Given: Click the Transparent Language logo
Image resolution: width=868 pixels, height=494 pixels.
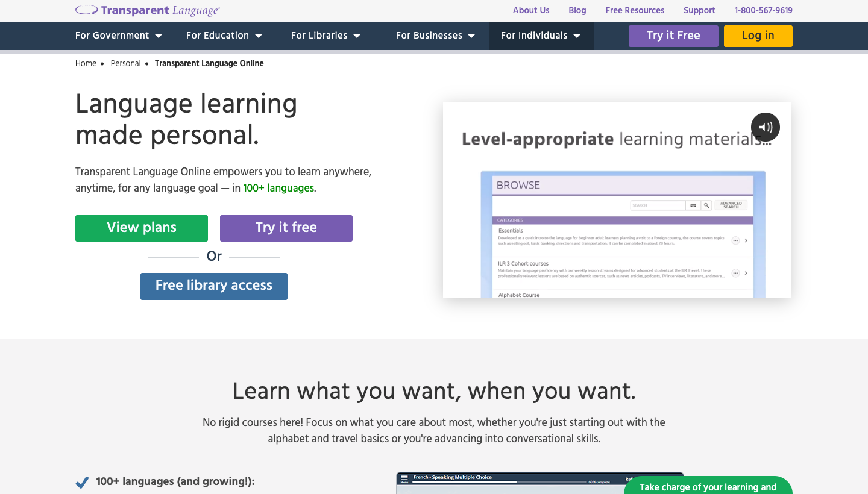Looking at the screenshot, I should tap(148, 10).
